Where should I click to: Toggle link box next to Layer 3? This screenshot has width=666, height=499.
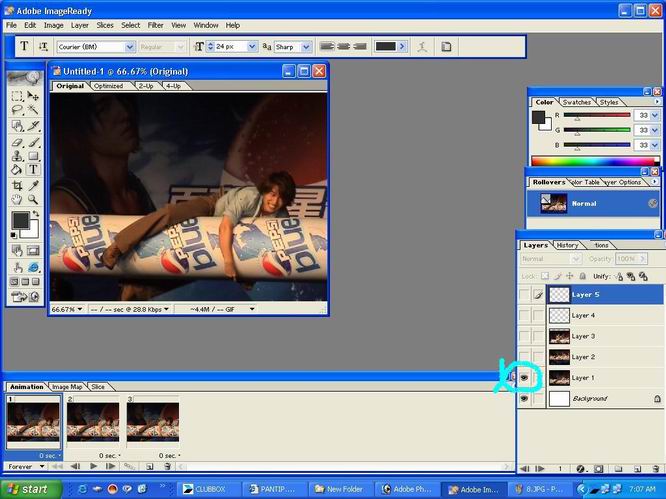(x=538, y=336)
